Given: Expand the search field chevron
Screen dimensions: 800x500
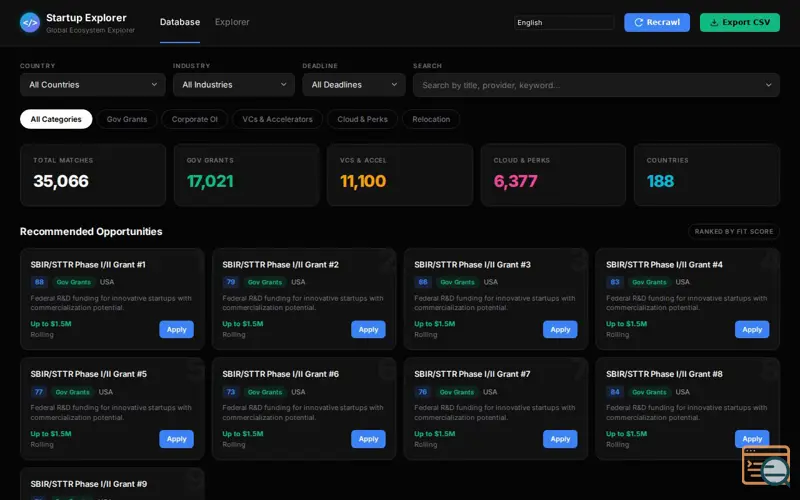Looking at the screenshot, I should tap(768, 85).
